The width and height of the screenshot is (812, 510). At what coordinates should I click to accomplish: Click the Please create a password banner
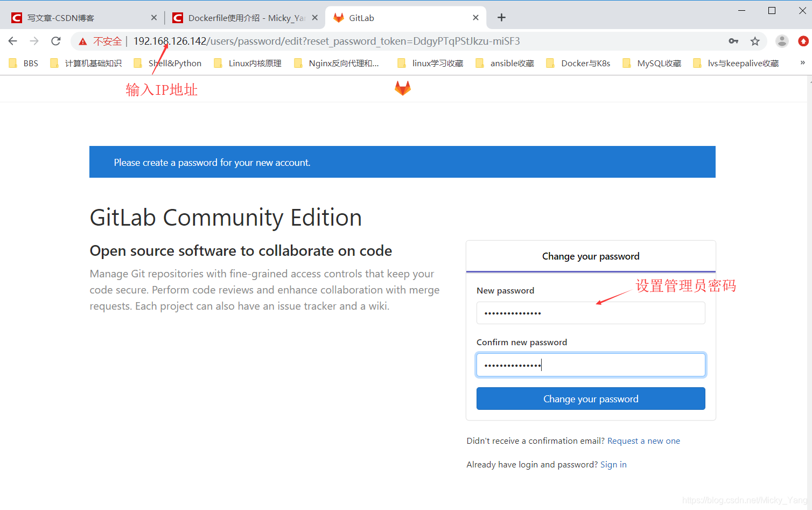[x=402, y=162]
